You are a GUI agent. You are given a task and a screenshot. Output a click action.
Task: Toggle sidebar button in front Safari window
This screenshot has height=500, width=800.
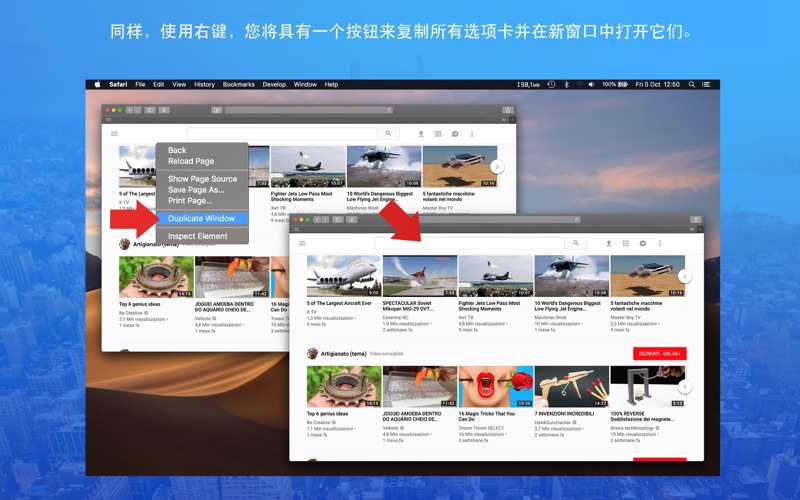[x=338, y=219]
